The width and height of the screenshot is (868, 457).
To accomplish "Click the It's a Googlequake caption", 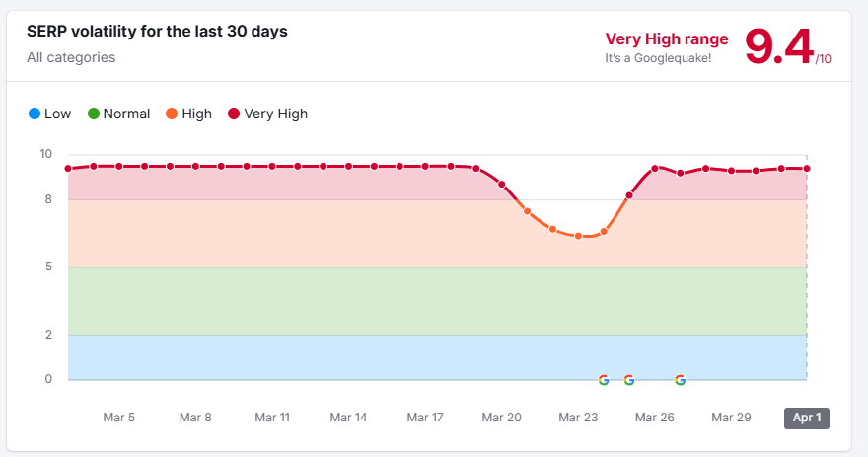I will click(658, 58).
